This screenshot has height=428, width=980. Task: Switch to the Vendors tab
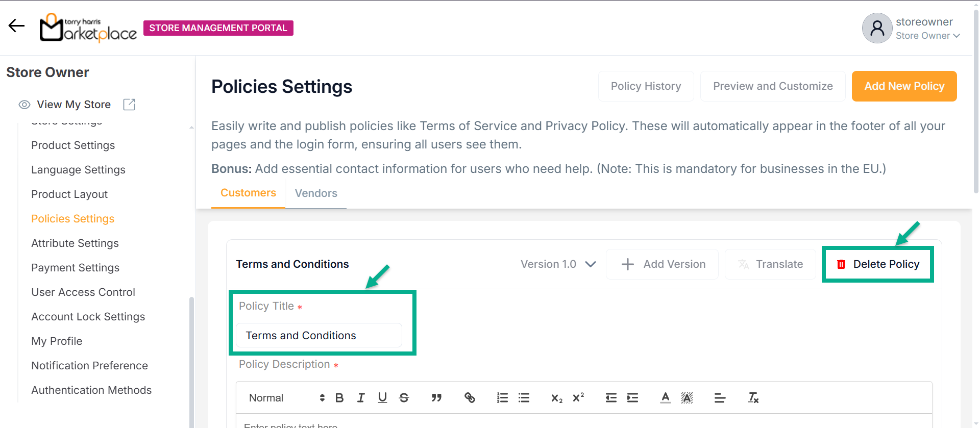coord(316,193)
